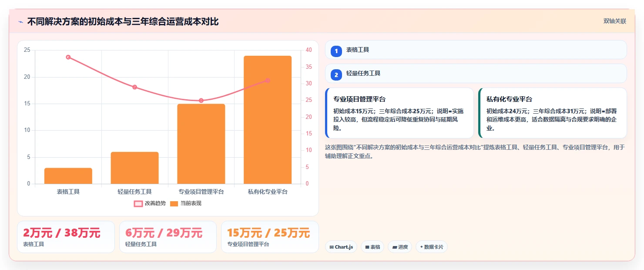Click the tallest bar for 私有化专业平台
The width and height of the screenshot is (644, 270).
[x=268, y=120]
